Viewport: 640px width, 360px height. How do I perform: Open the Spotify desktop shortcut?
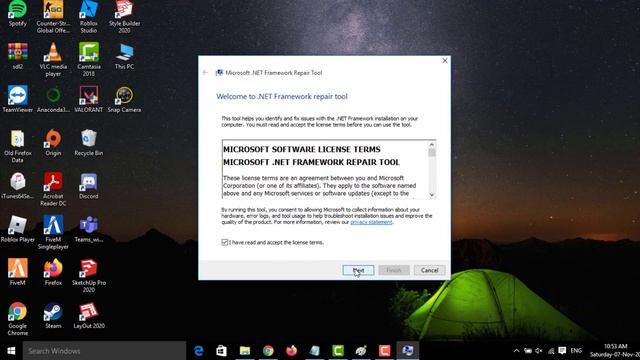(x=18, y=13)
